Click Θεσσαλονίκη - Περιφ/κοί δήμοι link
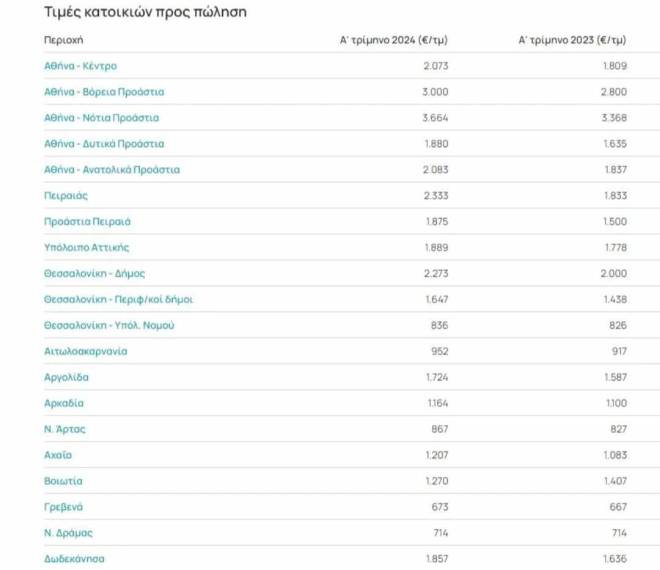This screenshot has width=660, height=570. [118, 299]
